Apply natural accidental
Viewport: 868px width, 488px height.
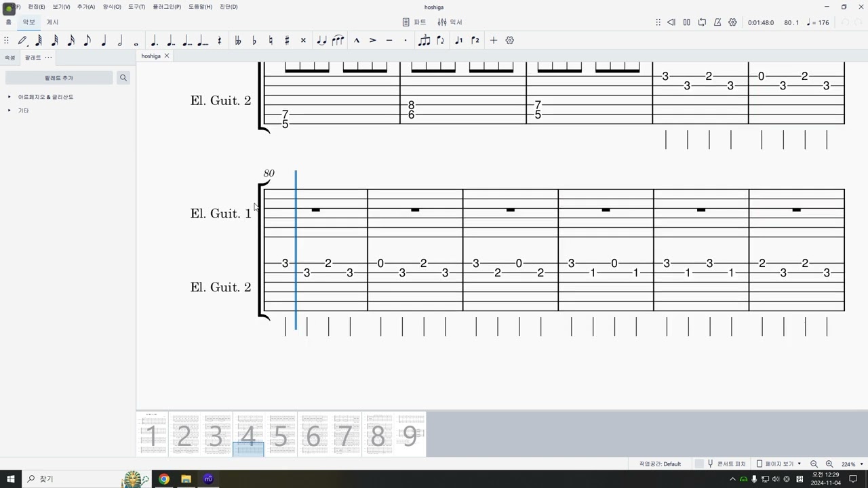tap(271, 41)
